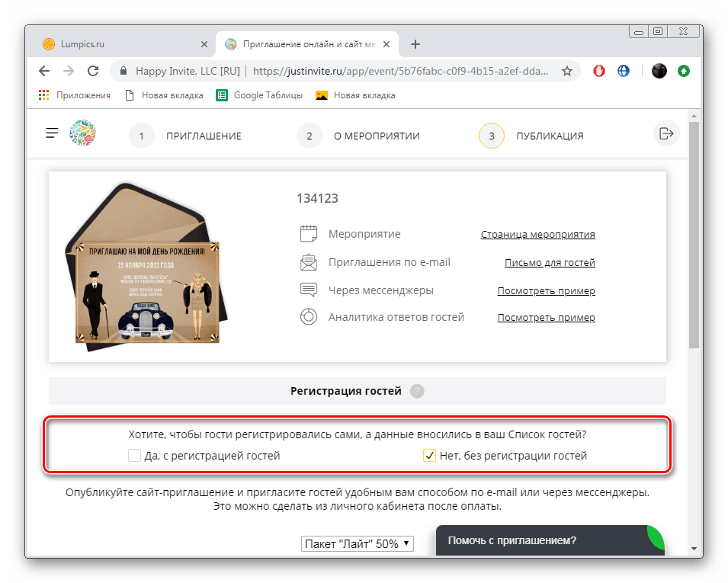Click the padlock site security icon
Viewport: 728px width, 583px height.
(123, 71)
